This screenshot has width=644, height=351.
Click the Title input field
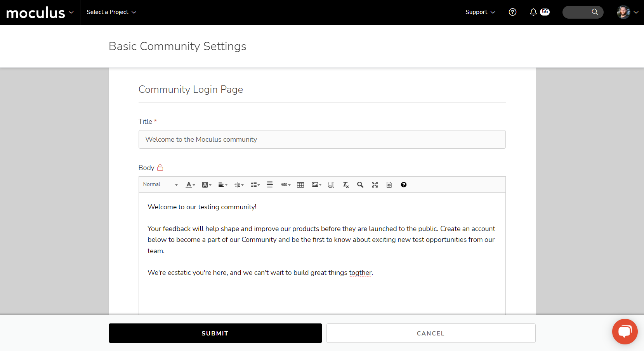coord(322,139)
